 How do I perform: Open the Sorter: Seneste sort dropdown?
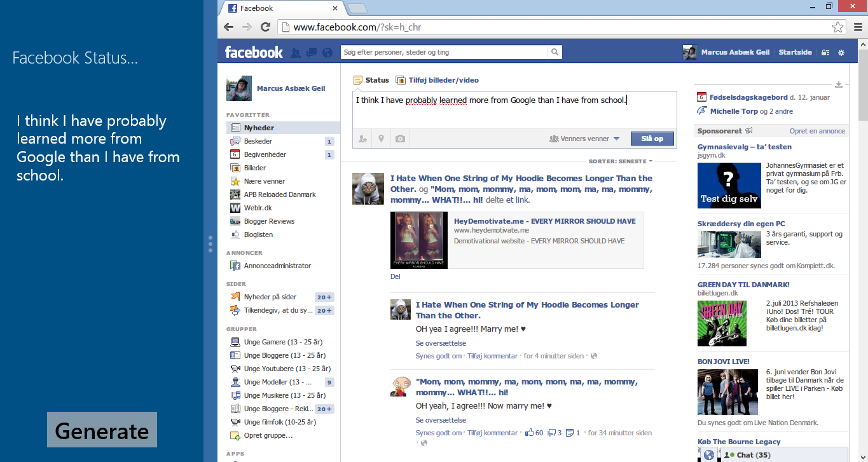point(621,161)
